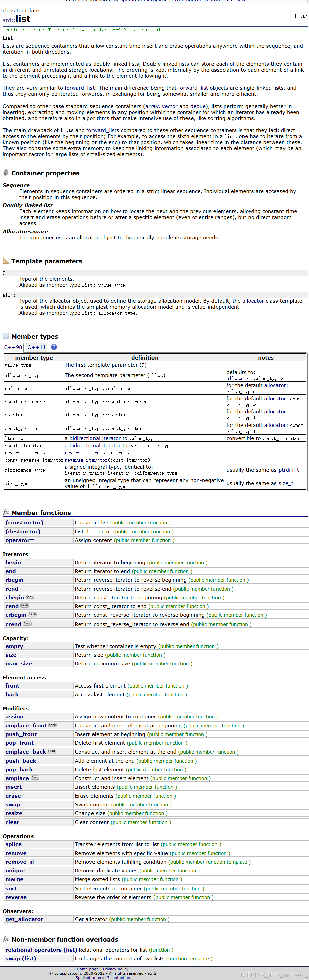Click the 'const_reverse_iterator' member type cell
This screenshot has height=980, width=309.
(x=34, y=460)
